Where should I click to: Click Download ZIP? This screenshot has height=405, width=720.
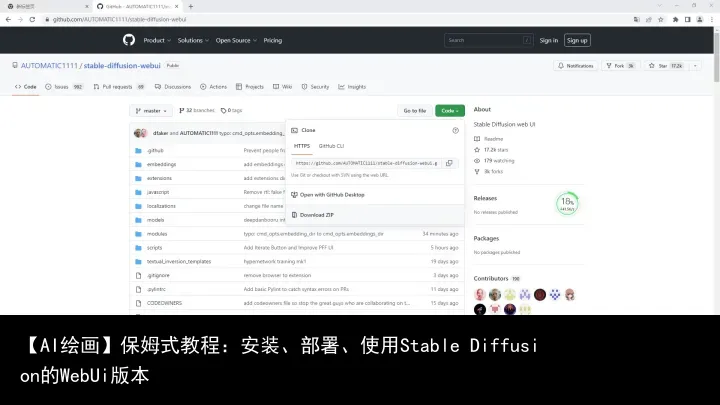(x=313, y=215)
